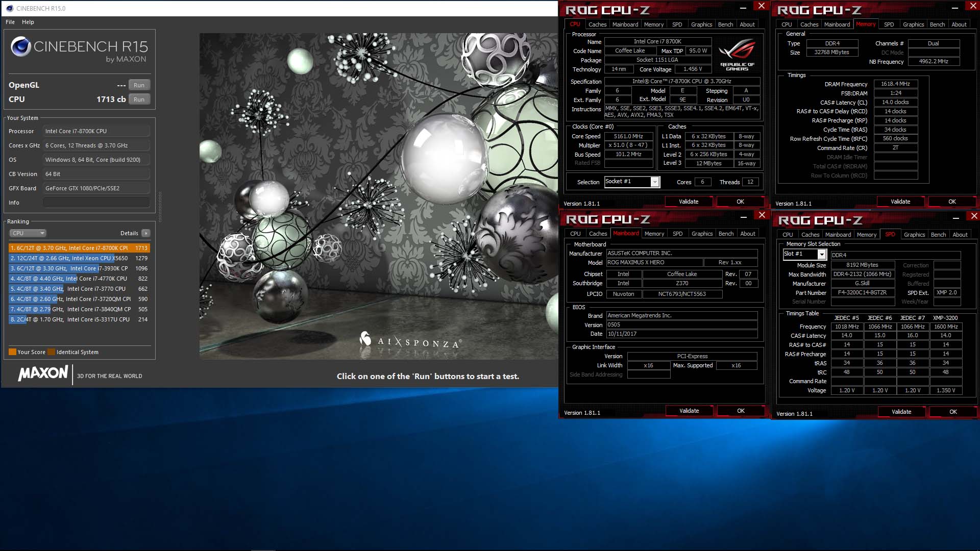Open the Cinebench Help menu
Image resolution: width=980 pixels, height=551 pixels.
click(x=28, y=22)
